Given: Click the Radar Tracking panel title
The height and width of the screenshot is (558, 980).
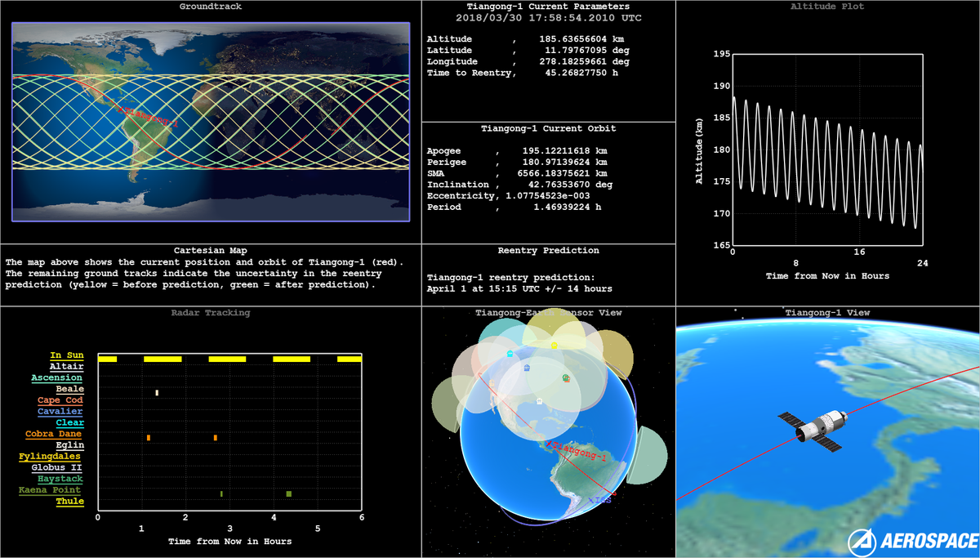Looking at the screenshot, I should (x=211, y=312).
